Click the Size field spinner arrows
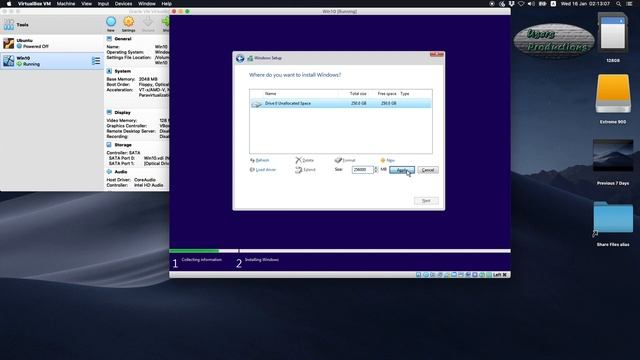 376,170
